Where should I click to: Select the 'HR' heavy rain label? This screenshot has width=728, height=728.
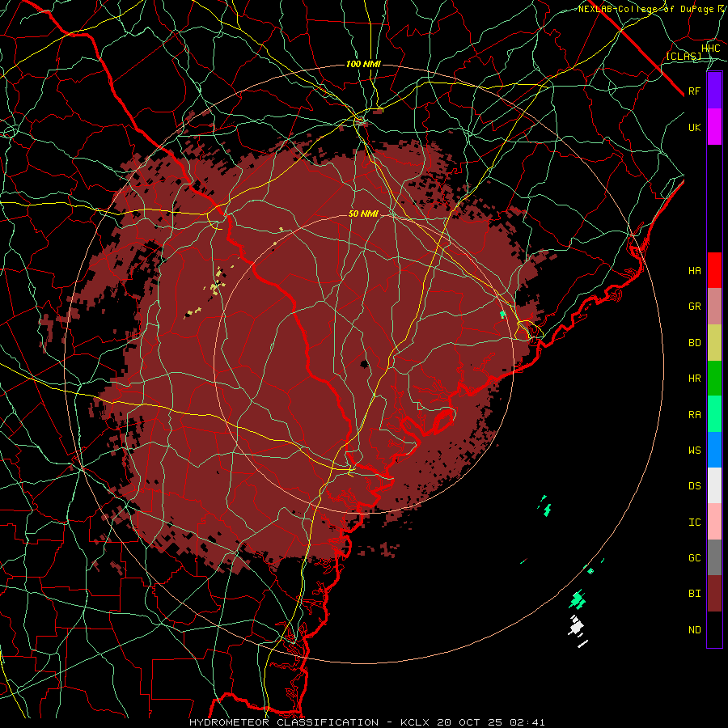coord(695,379)
